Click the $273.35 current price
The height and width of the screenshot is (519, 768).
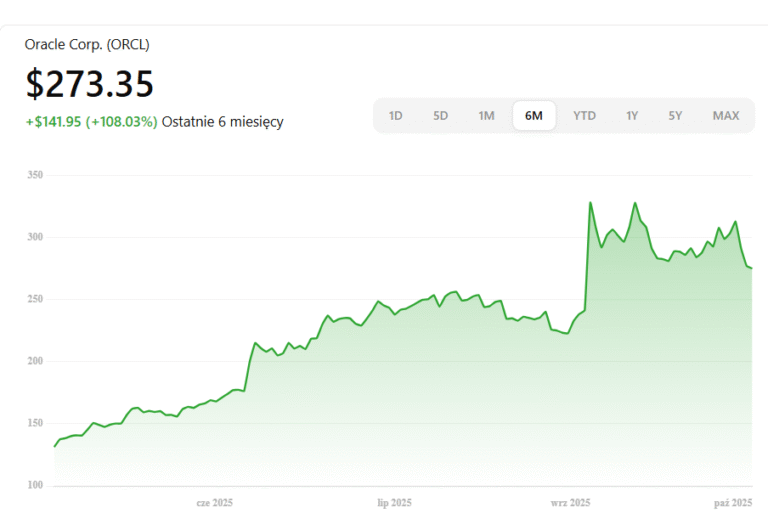point(90,84)
